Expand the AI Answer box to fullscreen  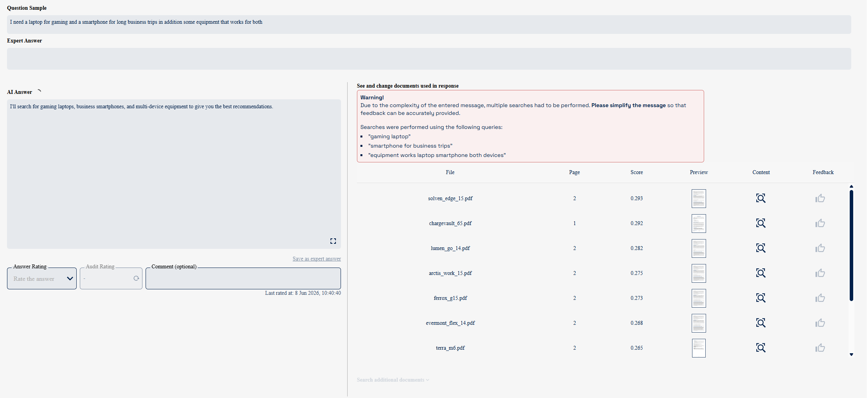[333, 241]
